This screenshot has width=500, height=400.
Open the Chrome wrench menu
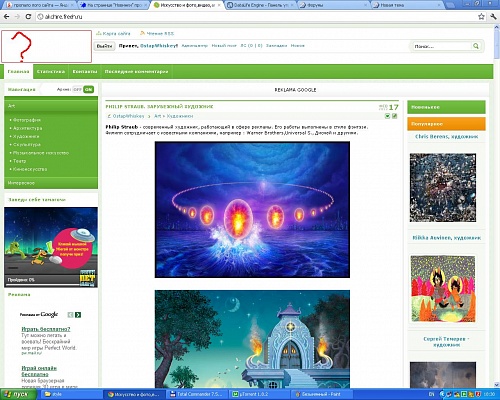point(493,16)
